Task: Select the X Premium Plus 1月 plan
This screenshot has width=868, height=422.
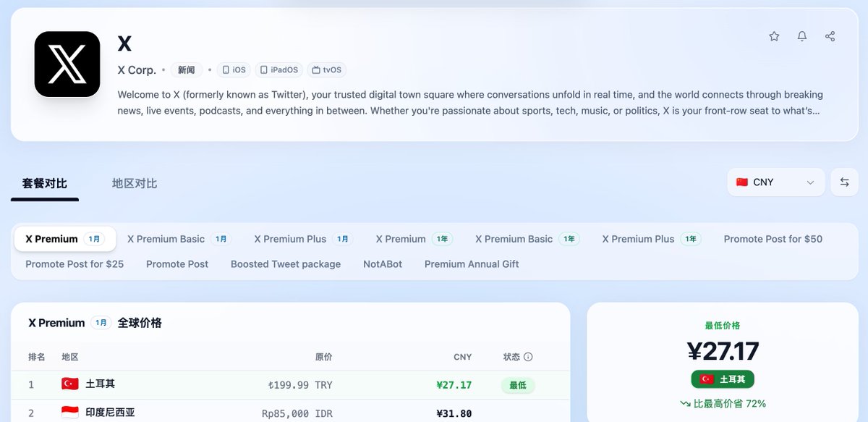Action: pyautogui.click(x=304, y=239)
